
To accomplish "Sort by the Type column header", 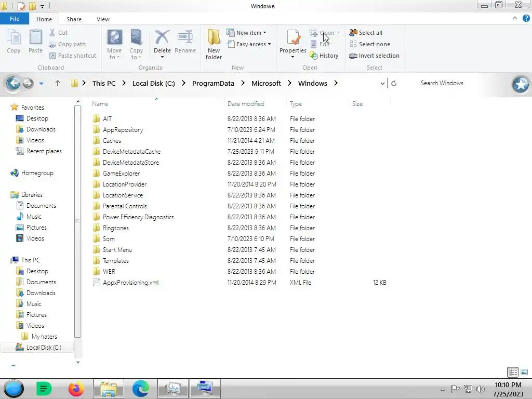I will click(317, 104).
